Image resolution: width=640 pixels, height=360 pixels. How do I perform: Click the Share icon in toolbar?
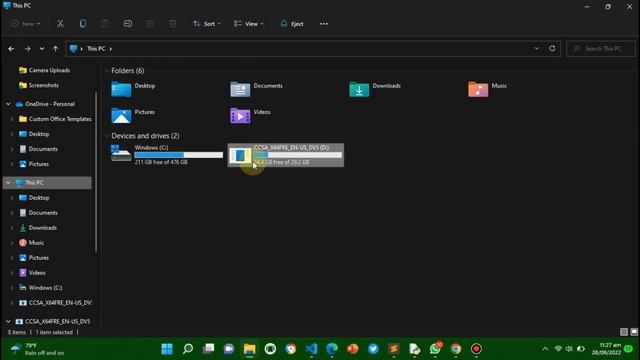(x=150, y=24)
